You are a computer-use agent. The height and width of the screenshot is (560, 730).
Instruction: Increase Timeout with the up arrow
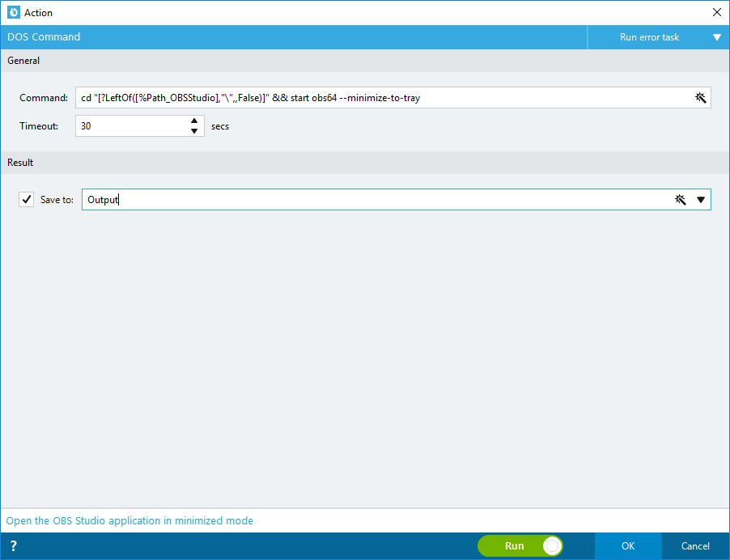click(x=194, y=121)
